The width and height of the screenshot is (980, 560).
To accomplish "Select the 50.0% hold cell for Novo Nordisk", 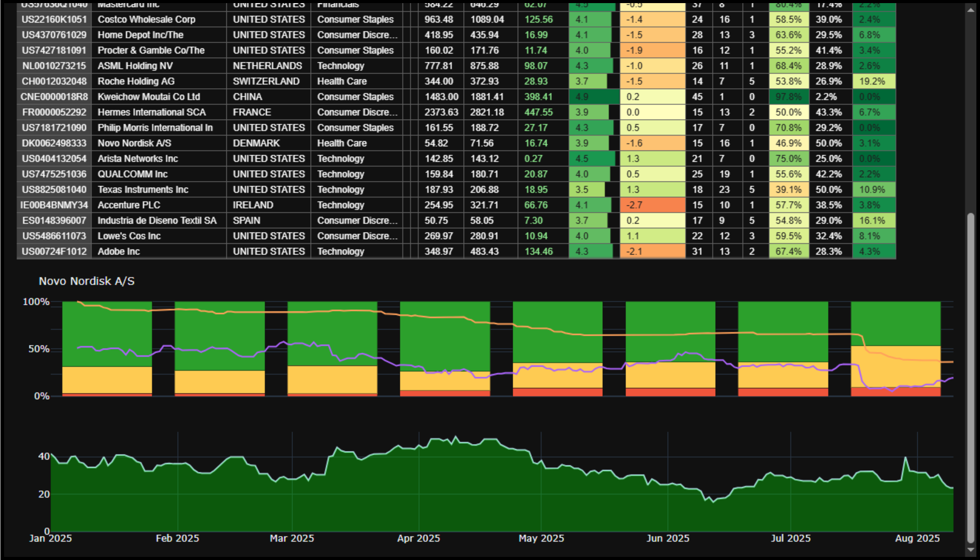I will point(831,143).
